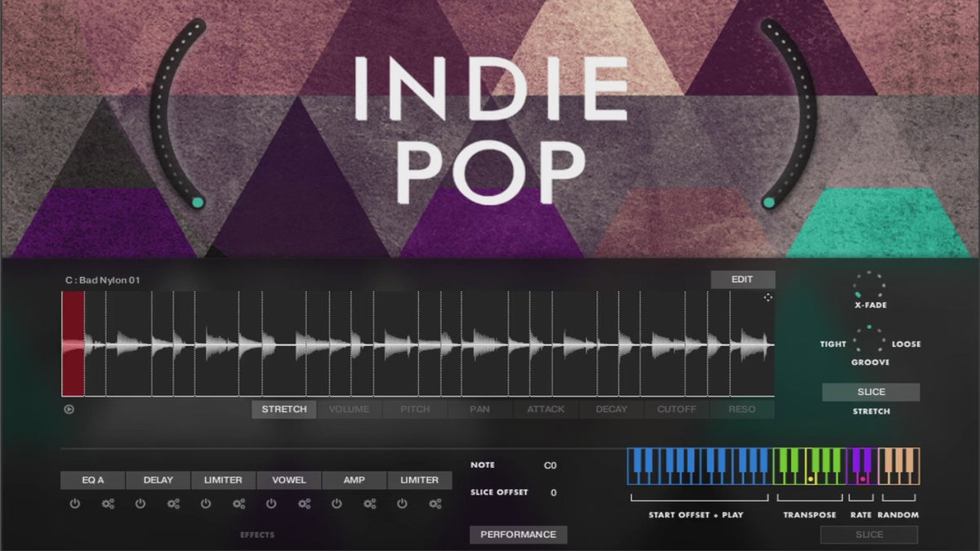Switch to the PITCH modulation tab
This screenshot has width=980, height=551.
[x=415, y=410]
